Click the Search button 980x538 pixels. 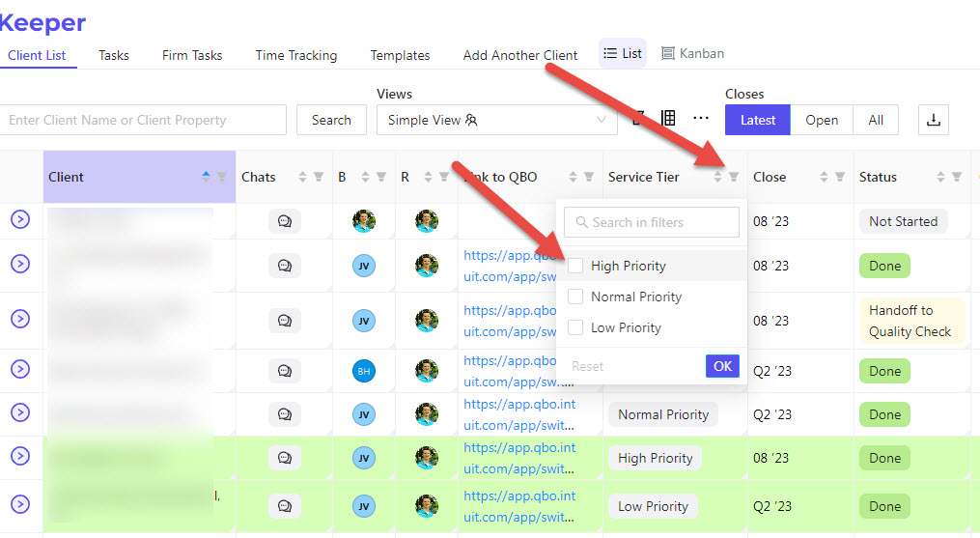point(331,120)
